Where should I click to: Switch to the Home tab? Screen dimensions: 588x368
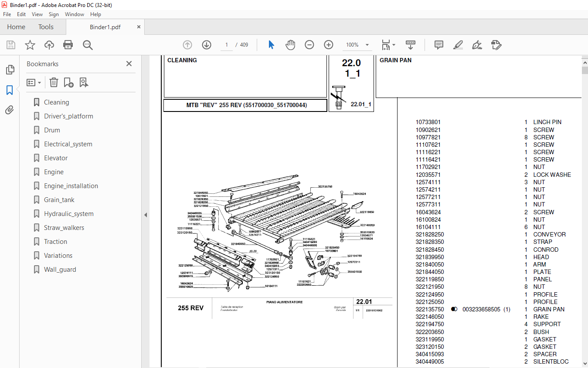click(16, 27)
